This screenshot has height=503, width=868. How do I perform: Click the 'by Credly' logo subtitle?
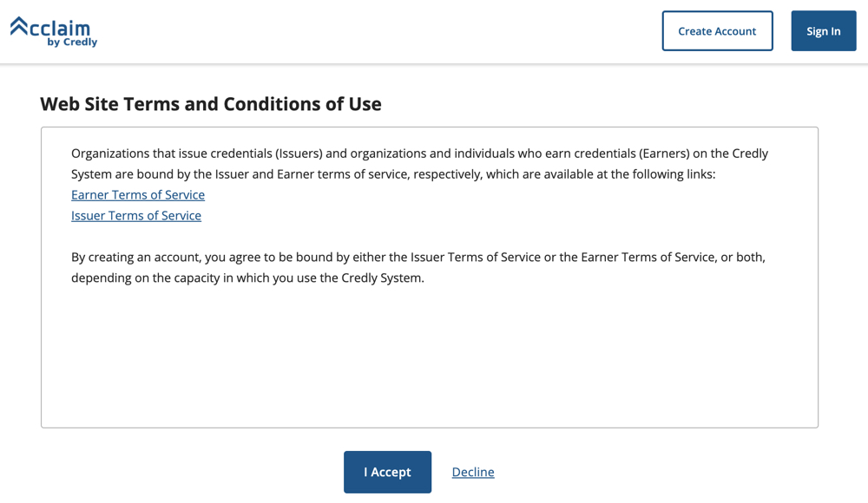[x=72, y=42]
